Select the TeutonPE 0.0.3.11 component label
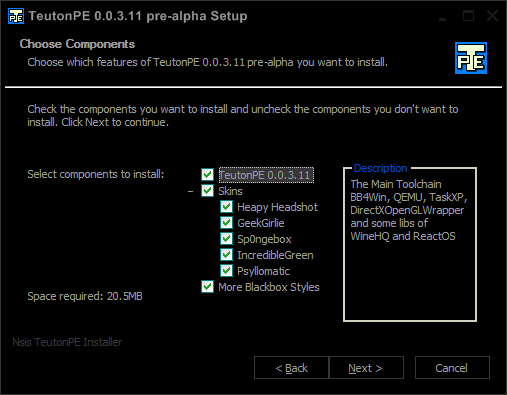The image size is (507, 395). coord(266,175)
